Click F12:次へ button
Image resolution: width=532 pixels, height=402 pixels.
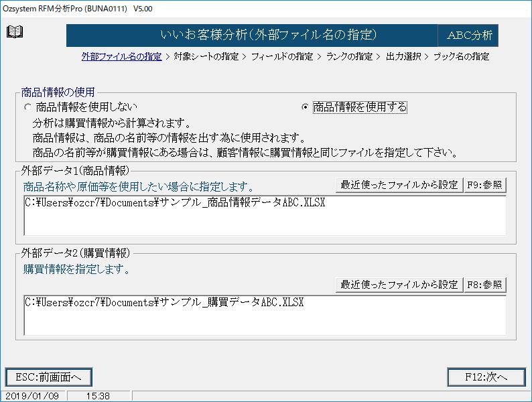[x=486, y=377]
